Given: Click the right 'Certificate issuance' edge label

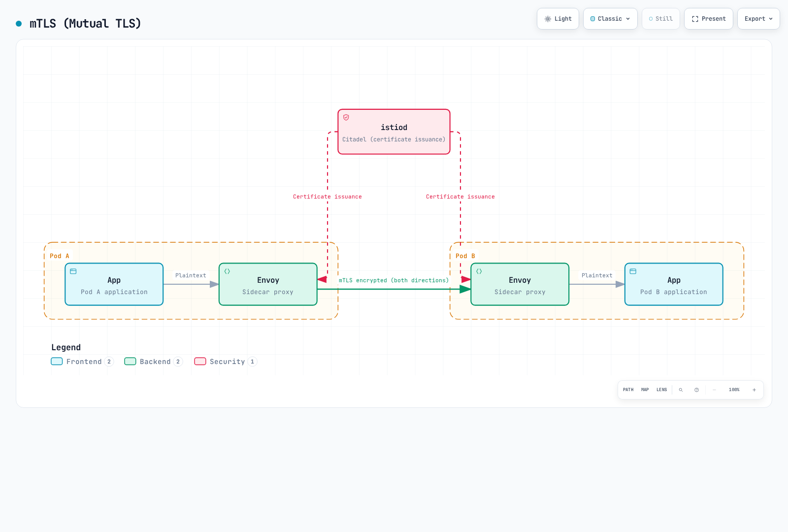Looking at the screenshot, I should click(x=460, y=197).
